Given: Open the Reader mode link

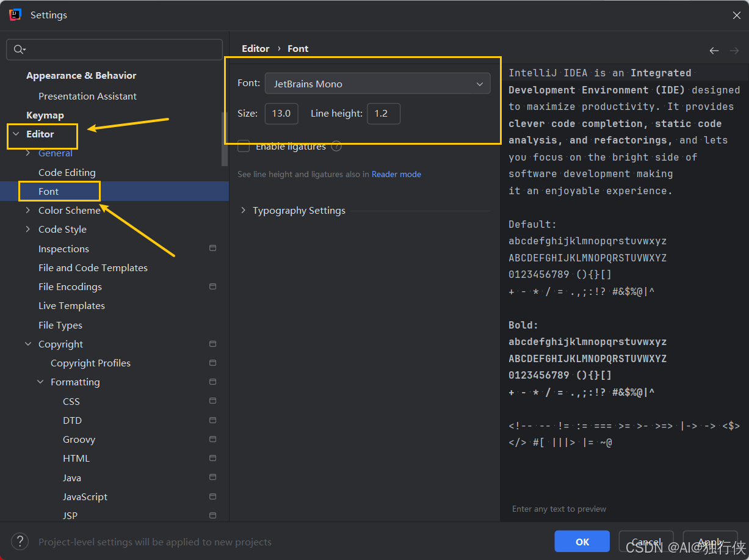Looking at the screenshot, I should [x=396, y=174].
